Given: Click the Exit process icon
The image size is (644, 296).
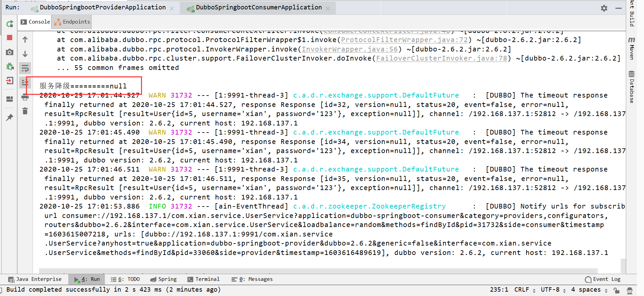Looking at the screenshot, I should coord(10,80).
